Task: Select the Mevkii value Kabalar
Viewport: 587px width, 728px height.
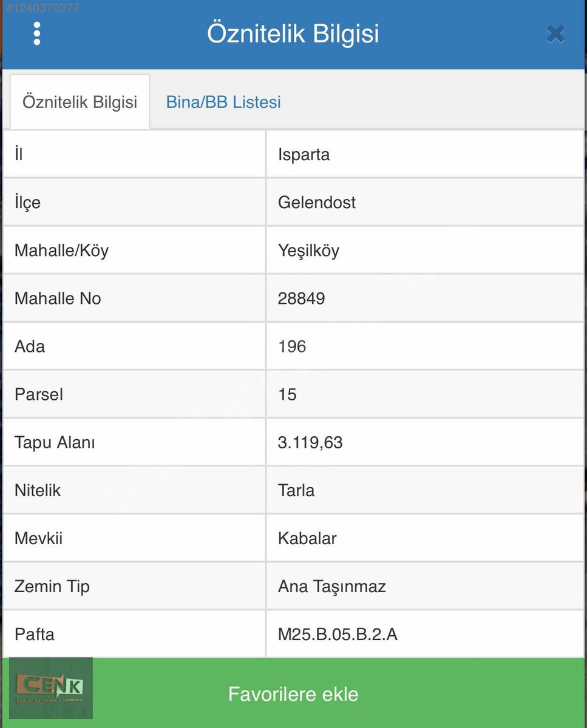Action: pos(307,538)
